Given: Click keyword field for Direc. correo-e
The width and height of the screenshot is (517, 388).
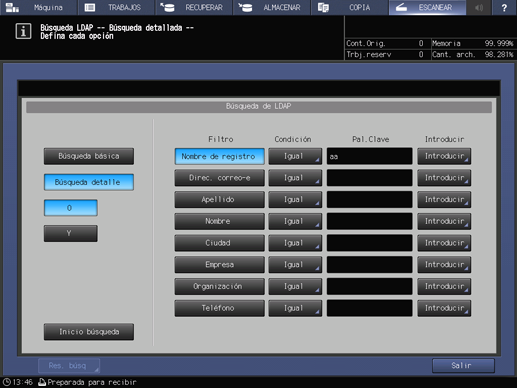Looking at the screenshot, I should pyautogui.click(x=369, y=178).
